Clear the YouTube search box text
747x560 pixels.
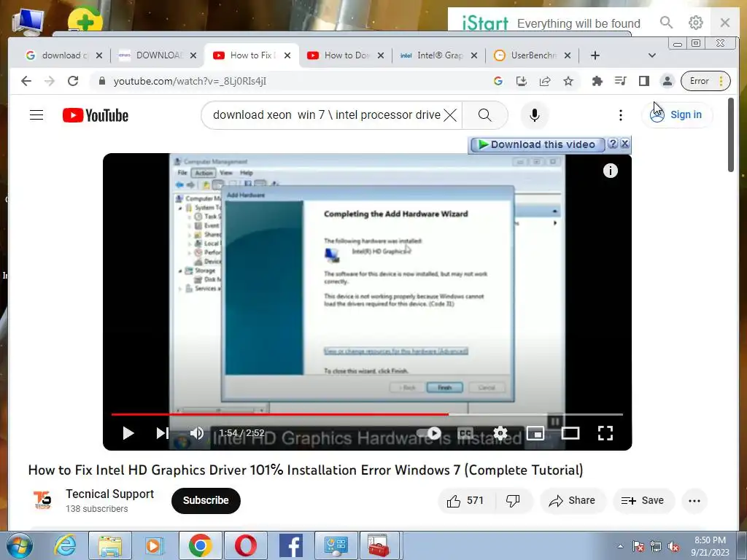click(449, 115)
